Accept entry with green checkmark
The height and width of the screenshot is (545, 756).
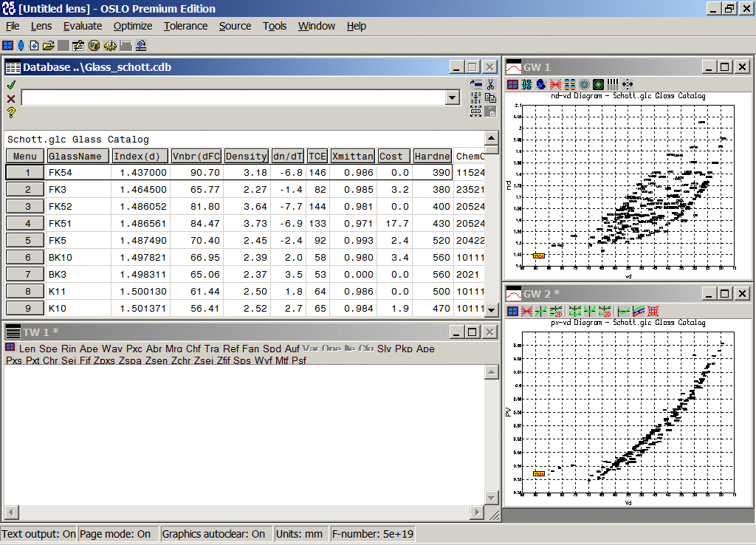click(x=11, y=85)
